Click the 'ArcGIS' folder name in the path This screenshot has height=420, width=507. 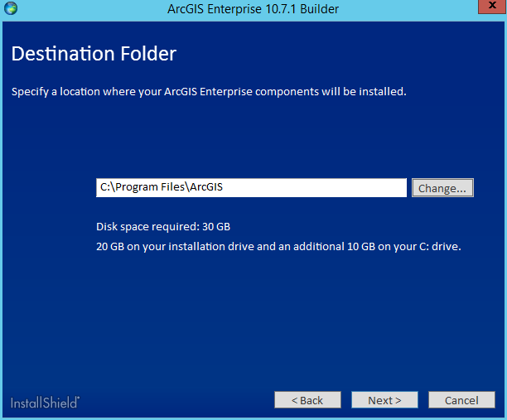click(205, 188)
